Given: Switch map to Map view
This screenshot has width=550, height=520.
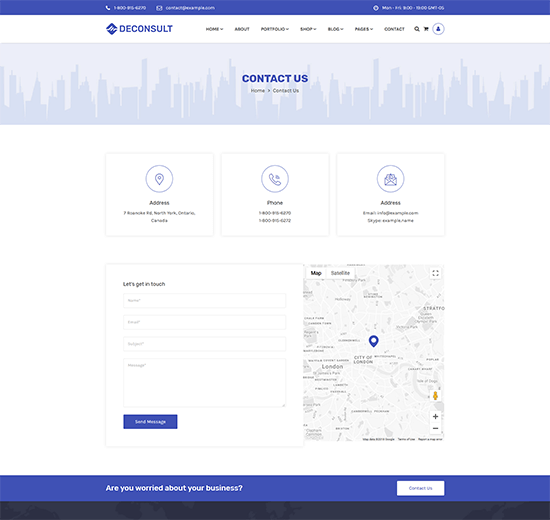Looking at the screenshot, I should (316, 273).
